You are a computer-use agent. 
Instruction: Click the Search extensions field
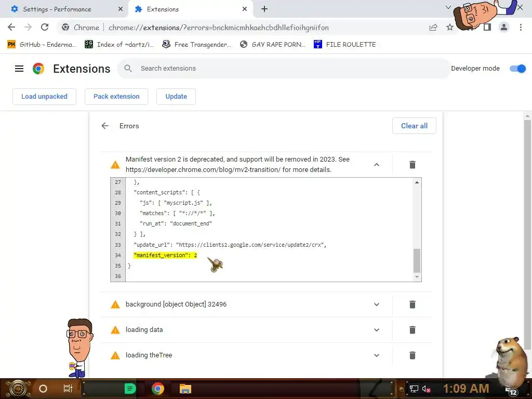(x=284, y=69)
